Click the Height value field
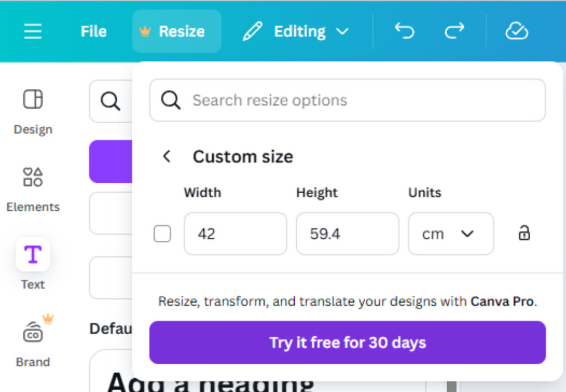Image resolution: width=566 pixels, height=392 pixels. [x=347, y=234]
